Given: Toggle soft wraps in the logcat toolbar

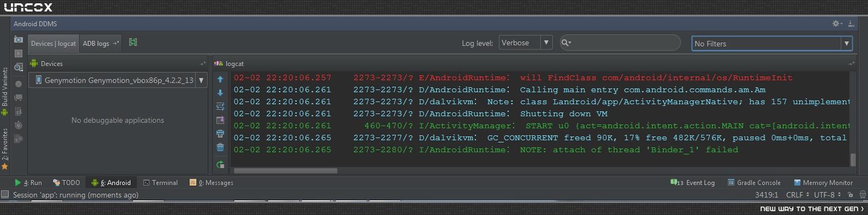Looking at the screenshot, I should pyautogui.click(x=220, y=106).
